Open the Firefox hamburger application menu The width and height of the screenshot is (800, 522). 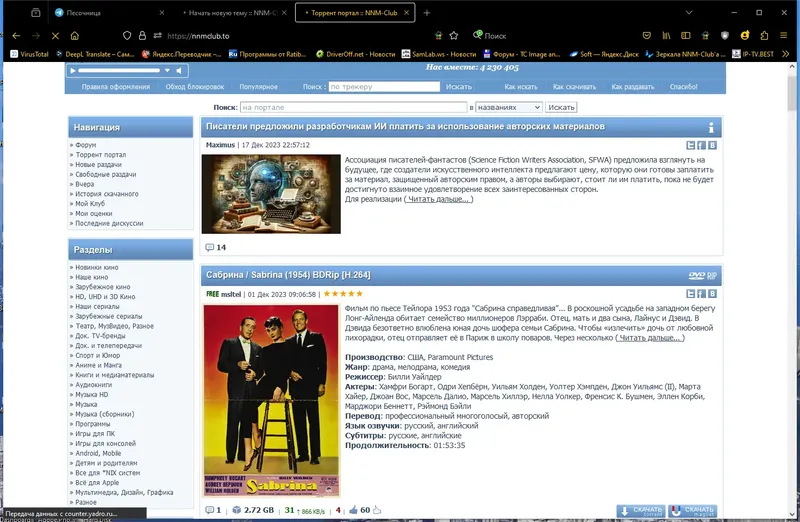pyautogui.click(x=784, y=36)
